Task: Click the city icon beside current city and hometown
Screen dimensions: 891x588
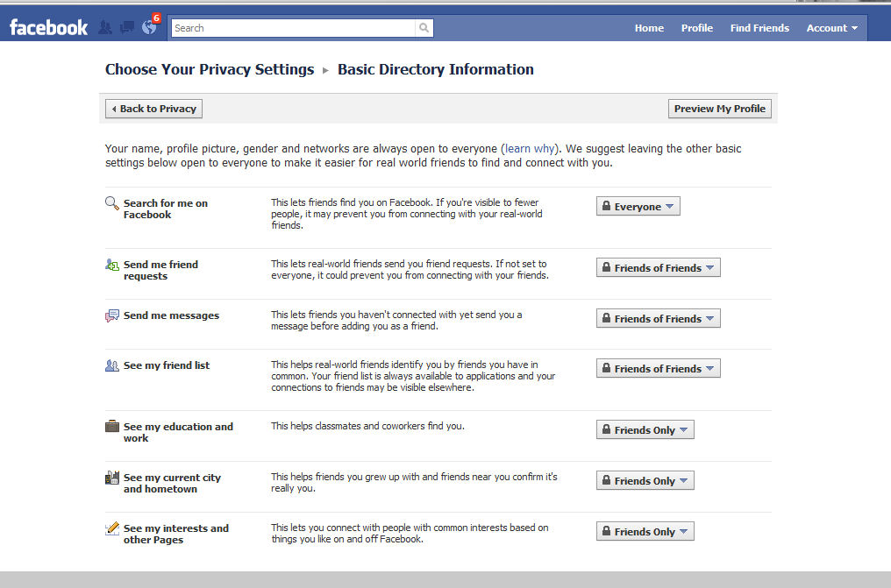Action: pos(112,478)
